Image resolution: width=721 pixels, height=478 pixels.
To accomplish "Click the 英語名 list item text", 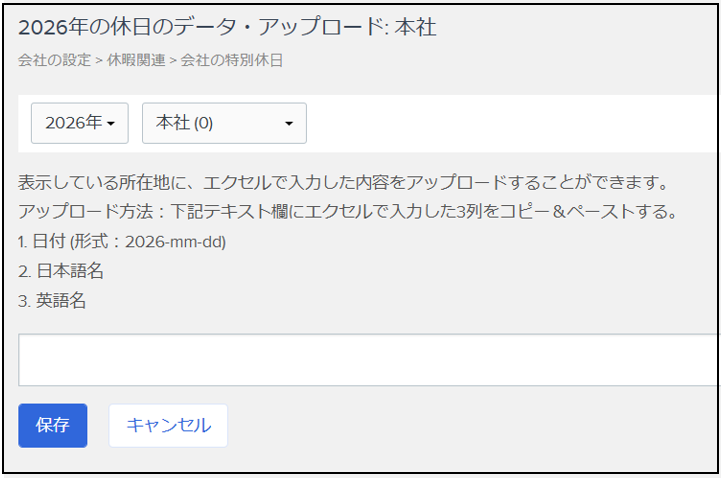I will pos(61,301).
